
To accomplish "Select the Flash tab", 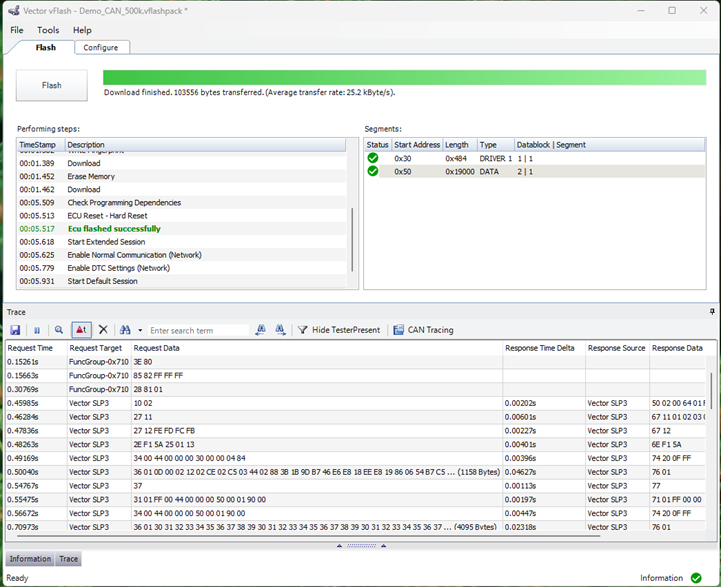I will [x=46, y=47].
